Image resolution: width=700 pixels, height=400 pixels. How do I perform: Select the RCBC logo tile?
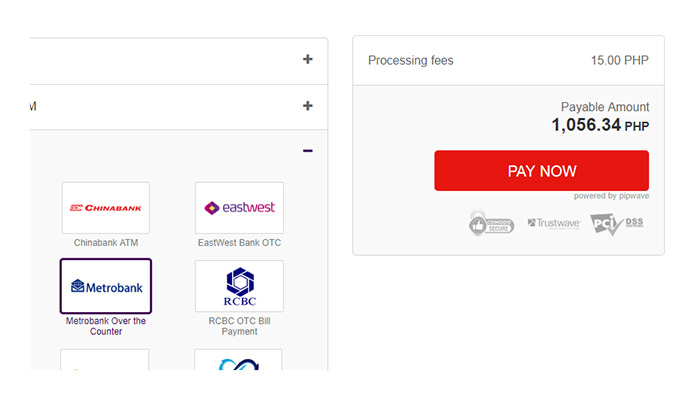(239, 286)
